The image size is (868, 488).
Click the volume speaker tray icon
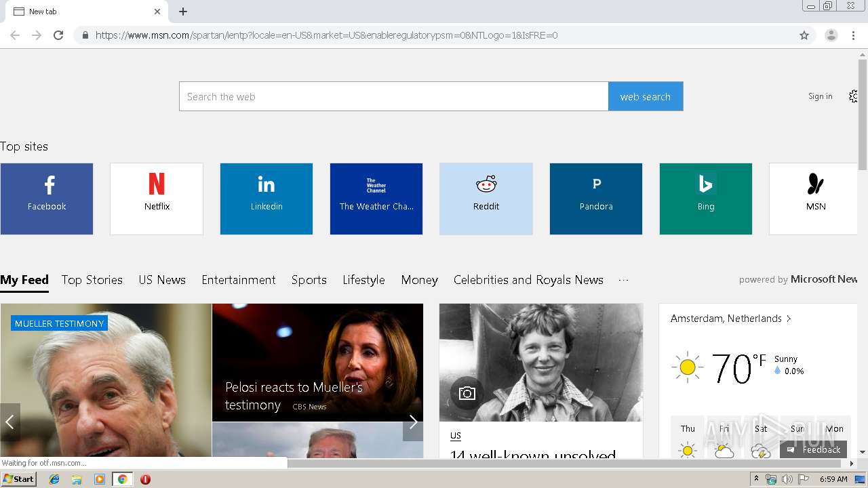click(x=787, y=479)
